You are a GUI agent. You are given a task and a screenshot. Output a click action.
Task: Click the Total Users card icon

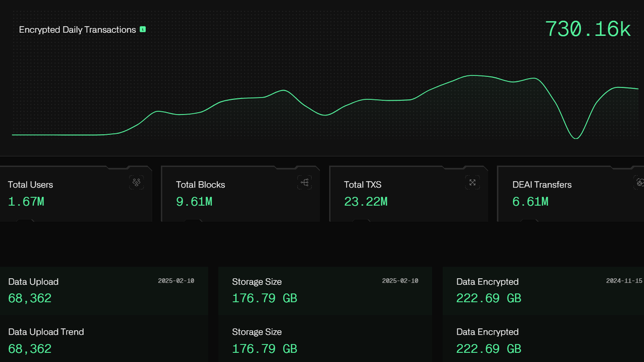coord(137,183)
